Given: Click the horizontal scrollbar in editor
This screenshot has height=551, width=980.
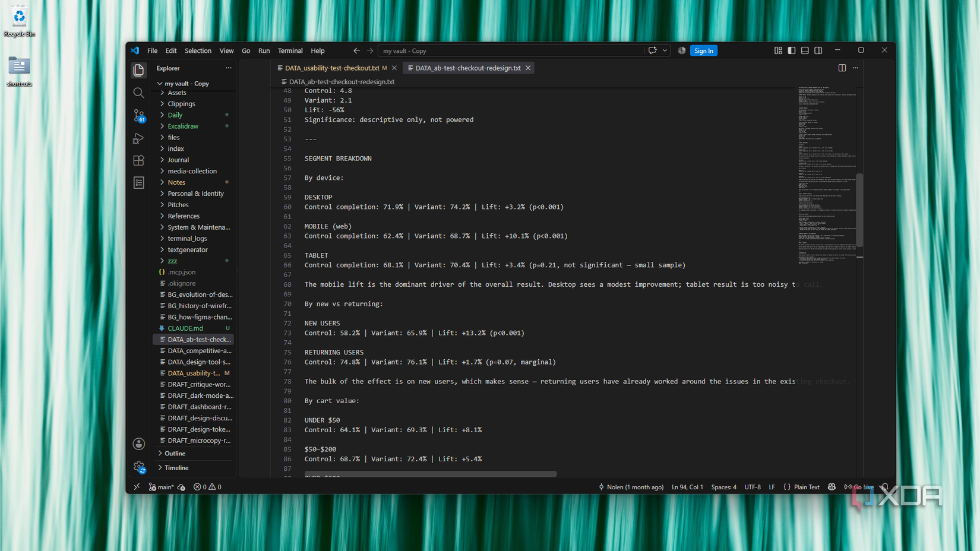Looking at the screenshot, I should pyautogui.click(x=431, y=474).
